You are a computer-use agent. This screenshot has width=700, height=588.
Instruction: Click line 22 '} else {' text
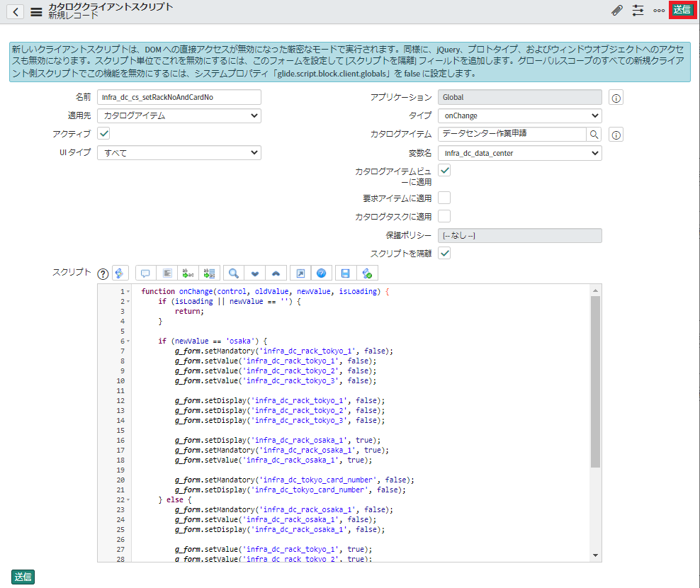click(174, 500)
